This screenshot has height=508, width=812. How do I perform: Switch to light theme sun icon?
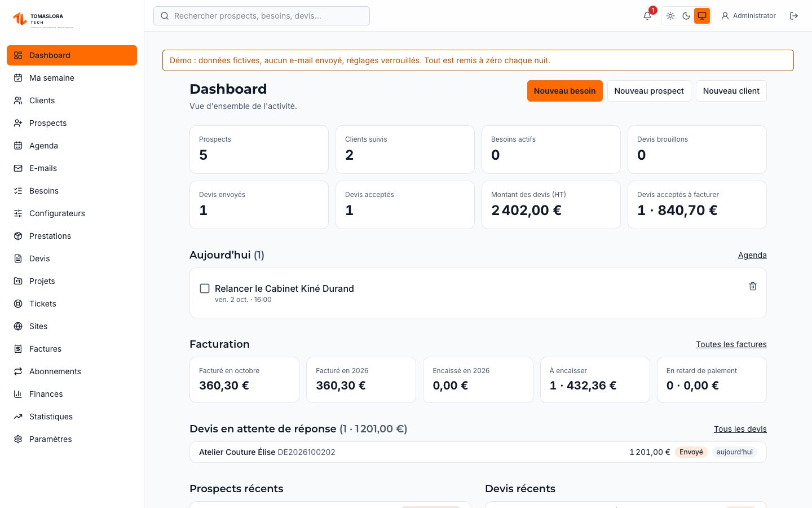coord(670,16)
